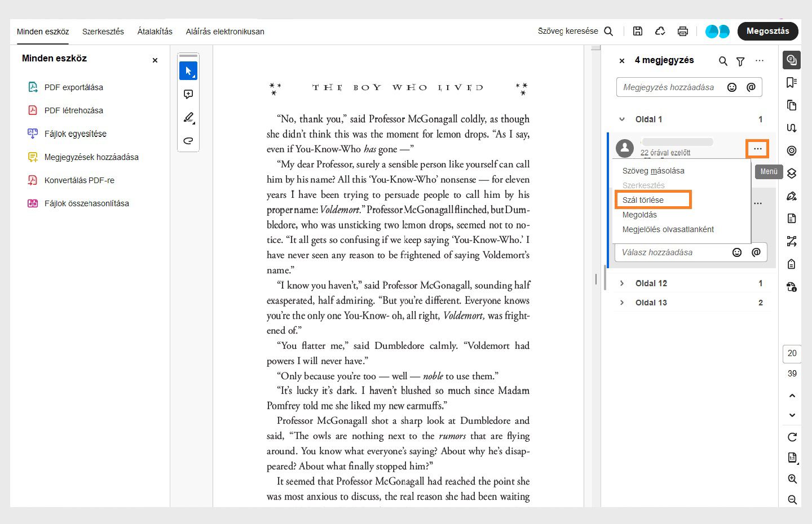Select the highlighter pen tool

pos(188,117)
